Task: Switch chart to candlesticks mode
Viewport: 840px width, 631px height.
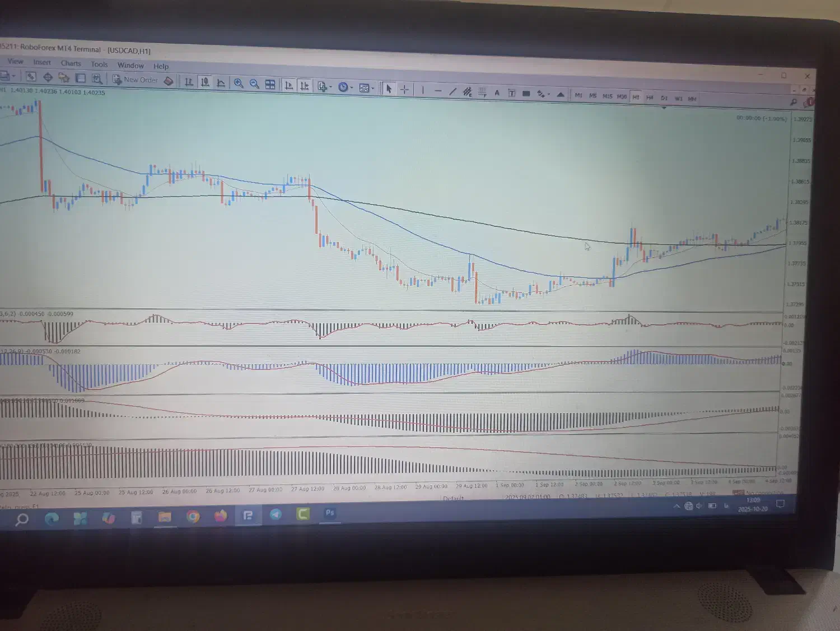Action: [x=205, y=82]
